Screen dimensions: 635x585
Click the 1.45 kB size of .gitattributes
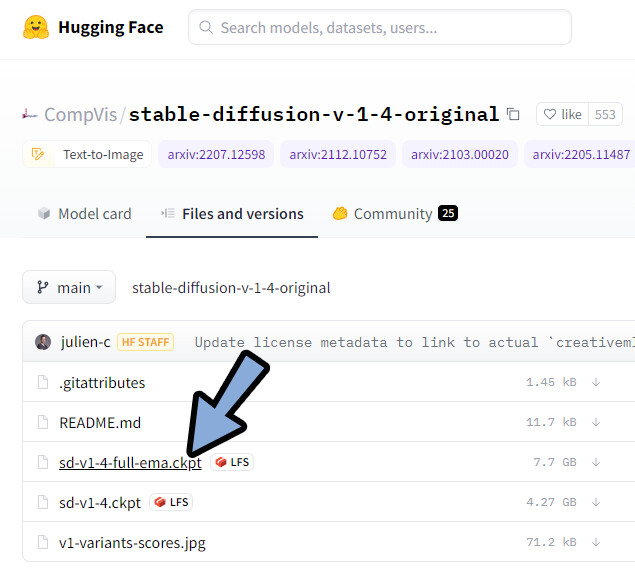click(x=551, y=382)
